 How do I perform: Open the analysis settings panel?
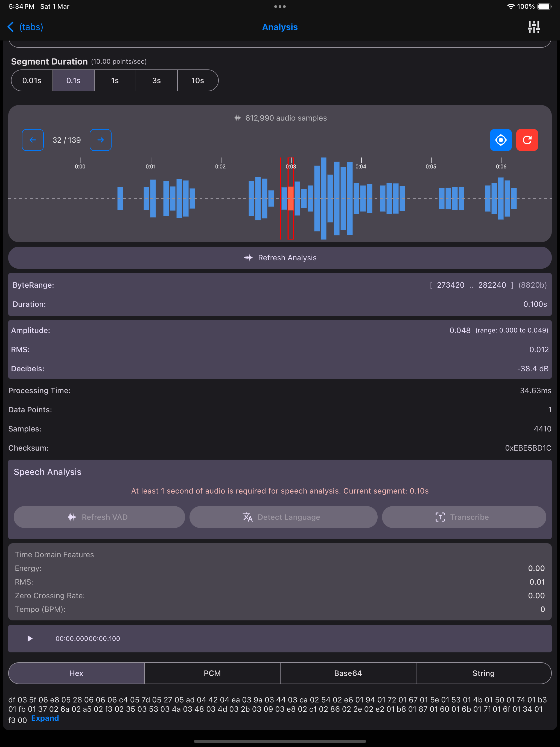[x=534, y=27]
